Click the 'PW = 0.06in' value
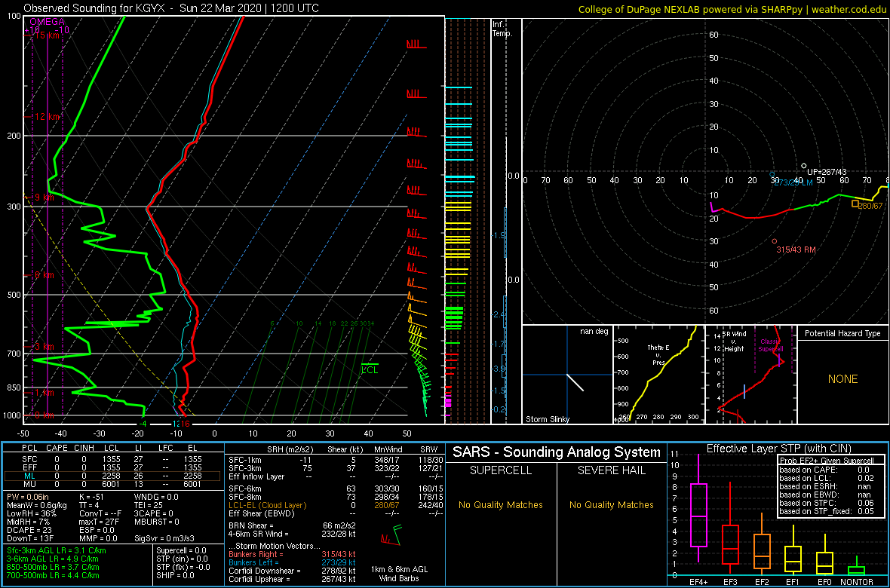Screen dimensions: 890x588 (27, 496)
